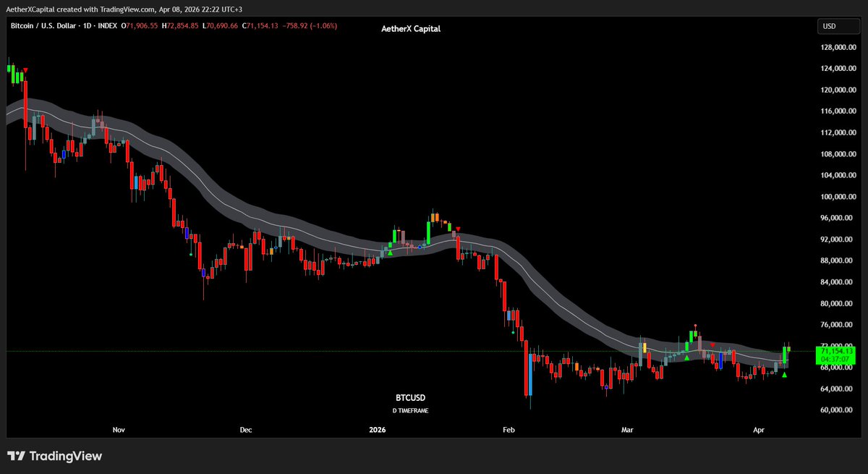The image size is (868, 474).
Task: Click the 104,000.00 price axis label
Action: point(839,176)
